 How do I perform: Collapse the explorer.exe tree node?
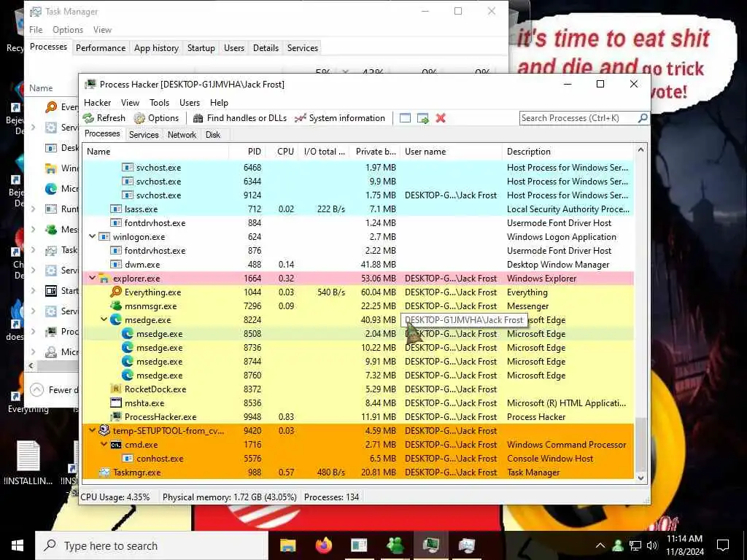pyautogui.click(x=92, y=278)
